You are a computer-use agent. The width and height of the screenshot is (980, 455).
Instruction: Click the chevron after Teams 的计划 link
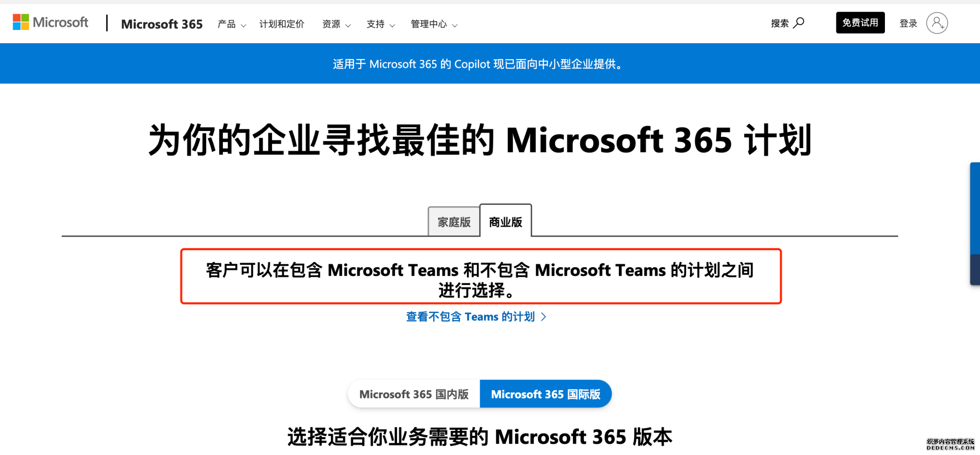click(x=543, y=317)
